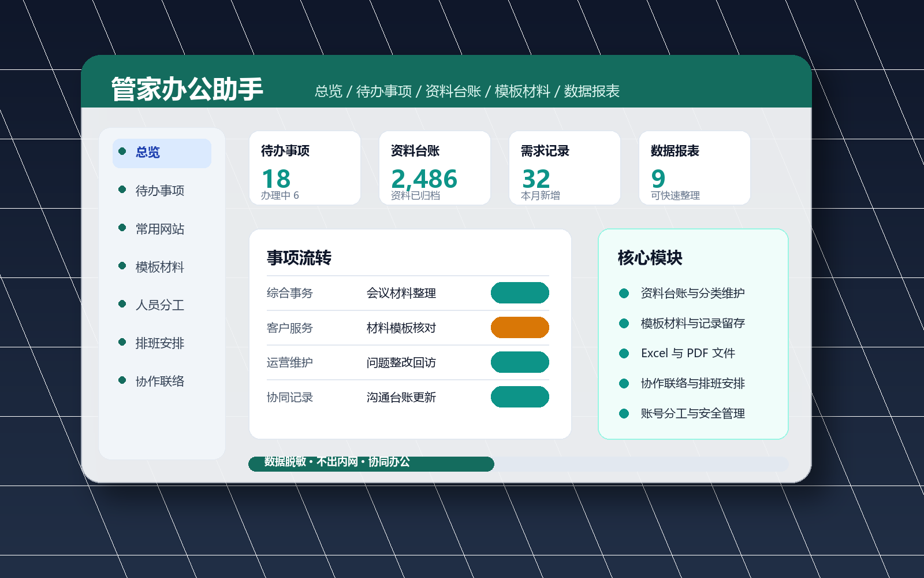Click the teal status pill for 沟通台账更新
This screenshot has width=924, height=578.
tap(520, 397)
